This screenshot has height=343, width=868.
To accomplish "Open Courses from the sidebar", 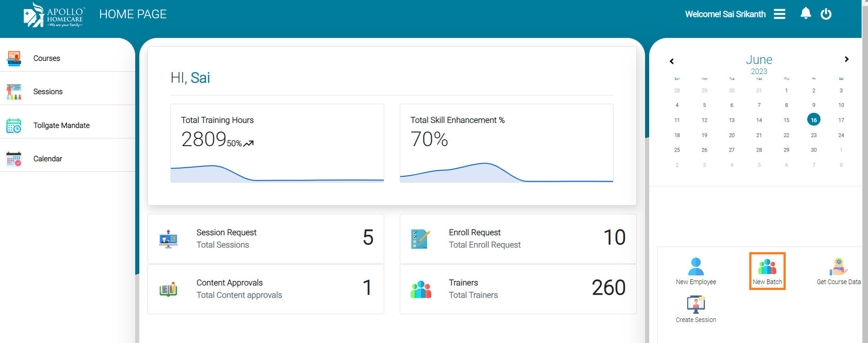I will coord(47,58).
